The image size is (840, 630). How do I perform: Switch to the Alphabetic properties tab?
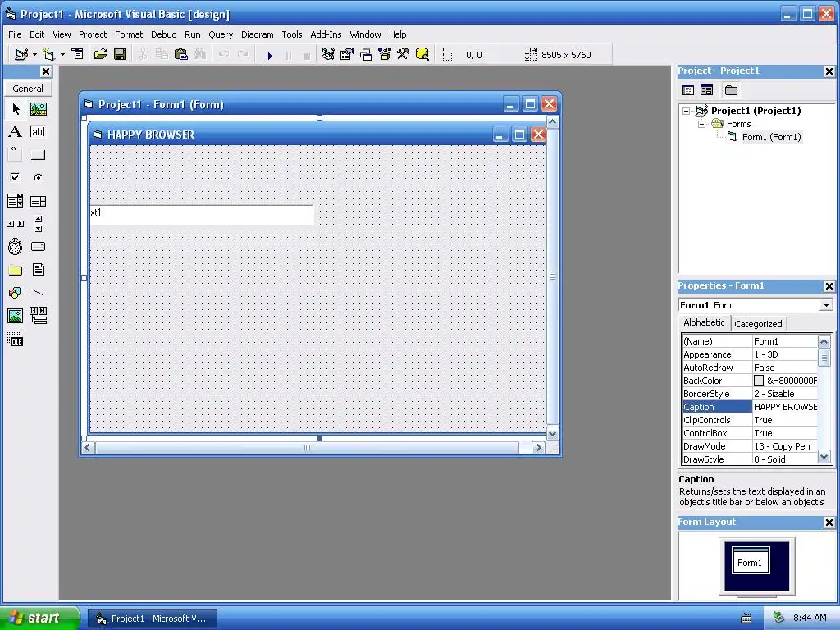pyautogui.click(x=704, y=322)
